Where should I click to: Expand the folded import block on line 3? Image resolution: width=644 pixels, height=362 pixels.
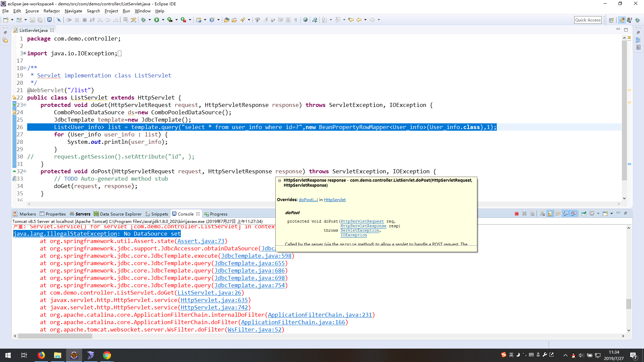pos(24,53)
